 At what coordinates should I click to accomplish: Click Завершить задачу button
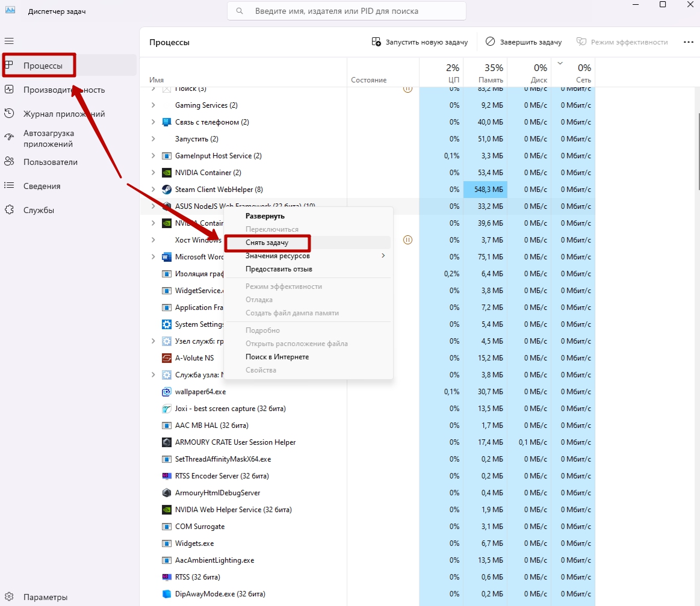point(523,42)
